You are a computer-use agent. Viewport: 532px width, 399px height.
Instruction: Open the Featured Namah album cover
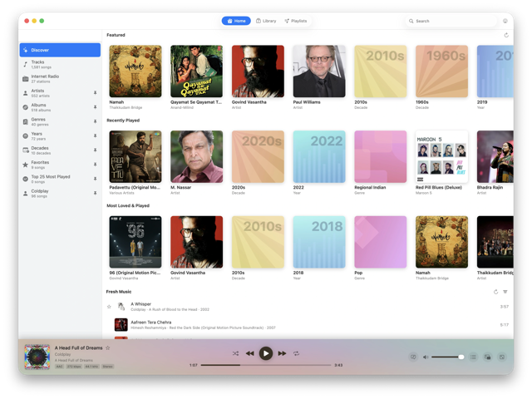tap(135, 71)
